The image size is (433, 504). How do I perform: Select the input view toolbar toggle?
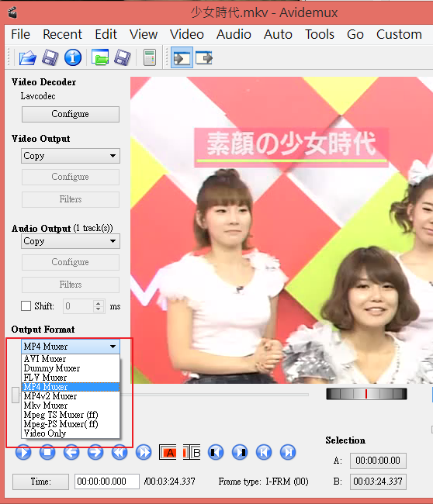click(182, 58)
